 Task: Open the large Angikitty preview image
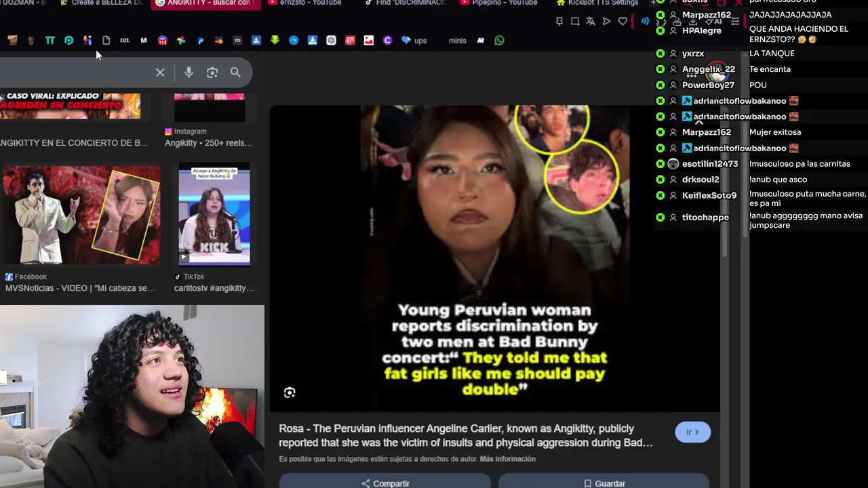(495, 259)
